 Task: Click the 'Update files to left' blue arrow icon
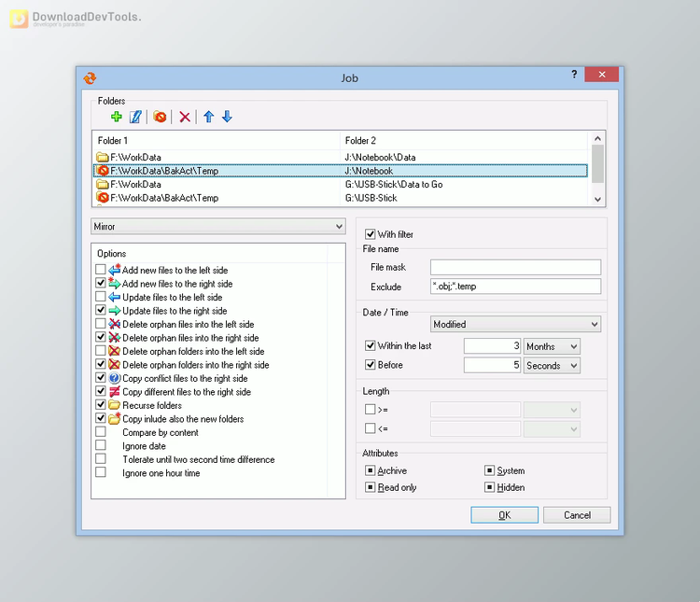click(x=115, y=297)
